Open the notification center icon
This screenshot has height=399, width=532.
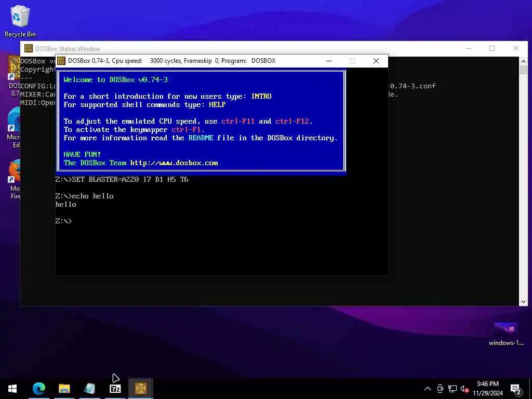516,389
